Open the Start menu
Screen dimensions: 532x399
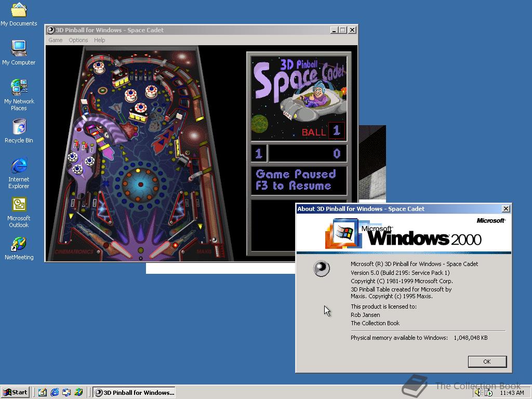coord(16,392)
